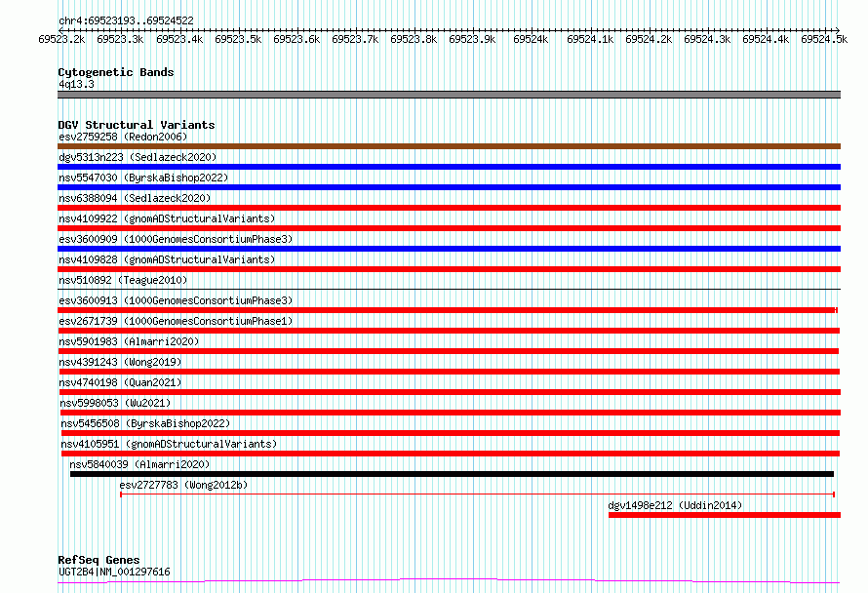Click the blue dgv5313n223 variant bar
This screenshot has height=593, width=868.
tap(449, 167)
